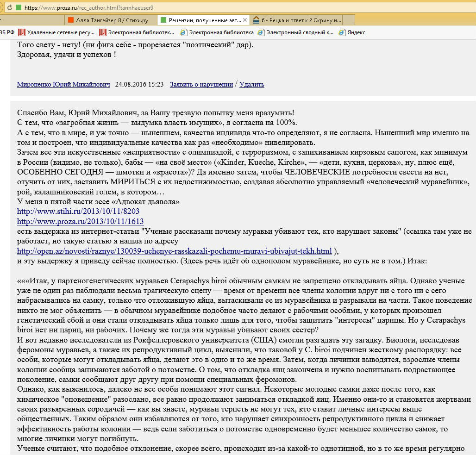Click the Заявить о нарушении link
Image resolution: width=476 pixels, height=455 pixels.
[201, 84]
